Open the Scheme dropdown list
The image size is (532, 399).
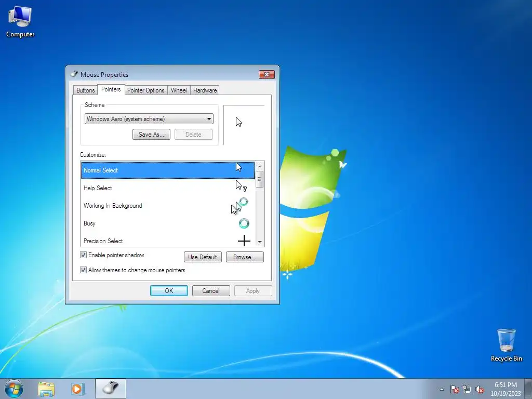click(149, 119)
